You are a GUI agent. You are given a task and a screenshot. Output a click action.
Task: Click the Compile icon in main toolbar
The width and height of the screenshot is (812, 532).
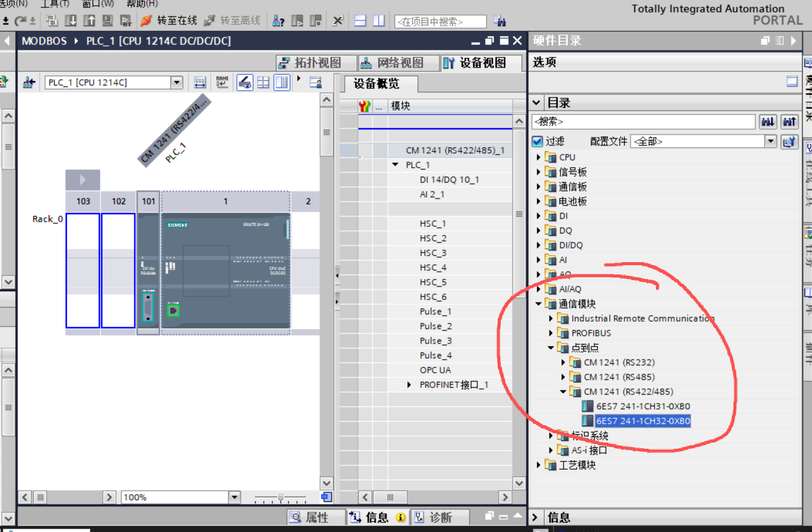point(52,21)
